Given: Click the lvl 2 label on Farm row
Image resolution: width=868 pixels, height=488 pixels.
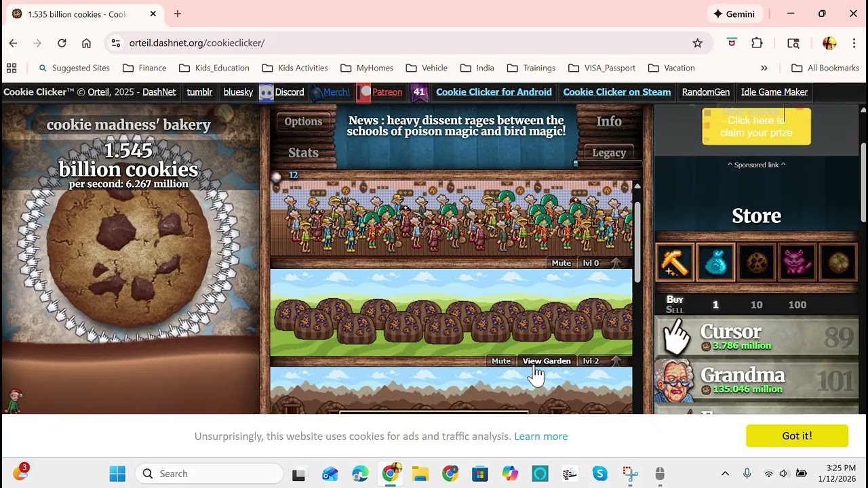Looking at the screenshot, I should (x=591, y=361).
